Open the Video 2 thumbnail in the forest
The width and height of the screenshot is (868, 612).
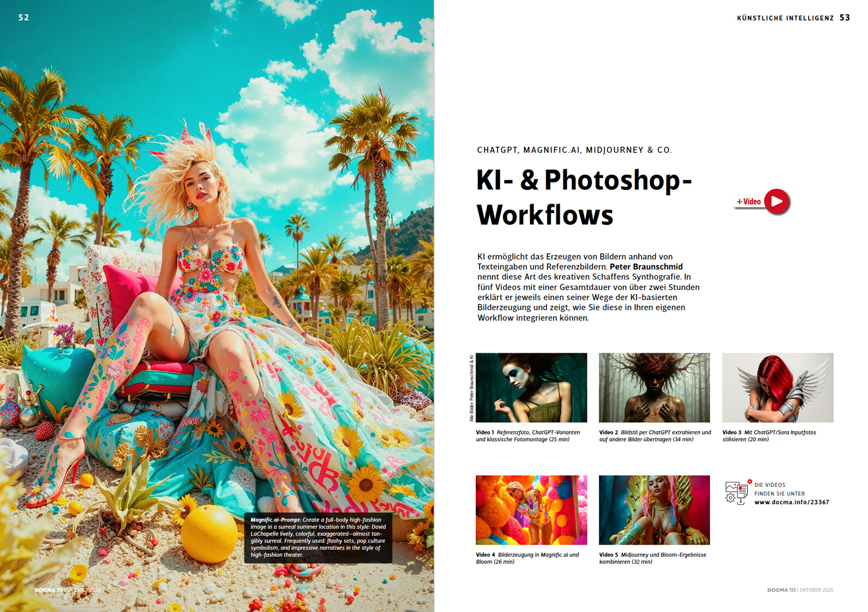(x=654, y=387)
